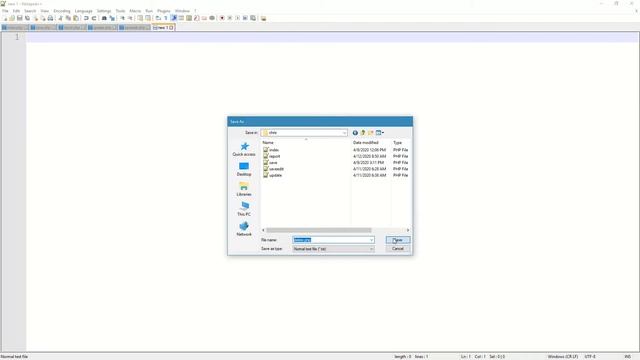Expand the 'Save in' folder dropdown
This screenshot has width=640, height=360.
tap(344, 133)
